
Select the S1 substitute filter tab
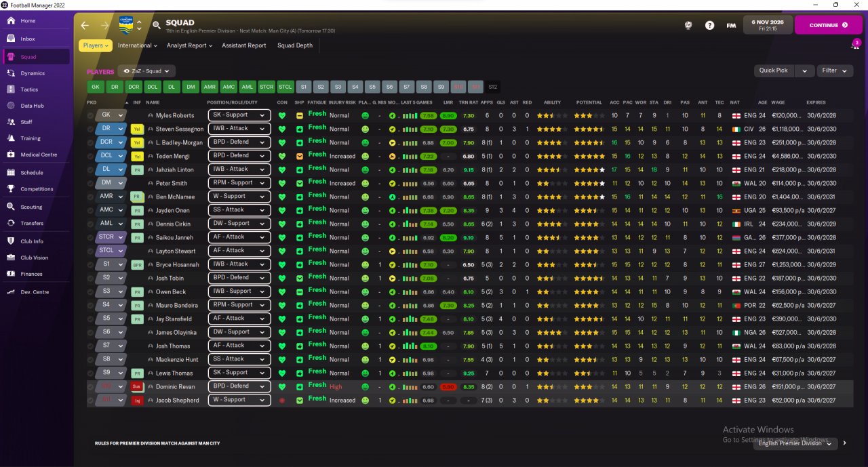tap(304, 87)
